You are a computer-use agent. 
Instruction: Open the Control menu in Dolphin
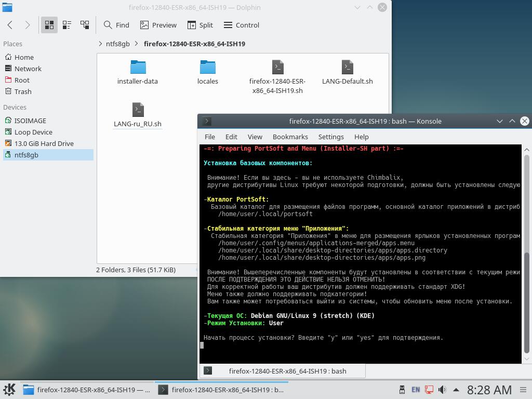[x=242, y=25]
